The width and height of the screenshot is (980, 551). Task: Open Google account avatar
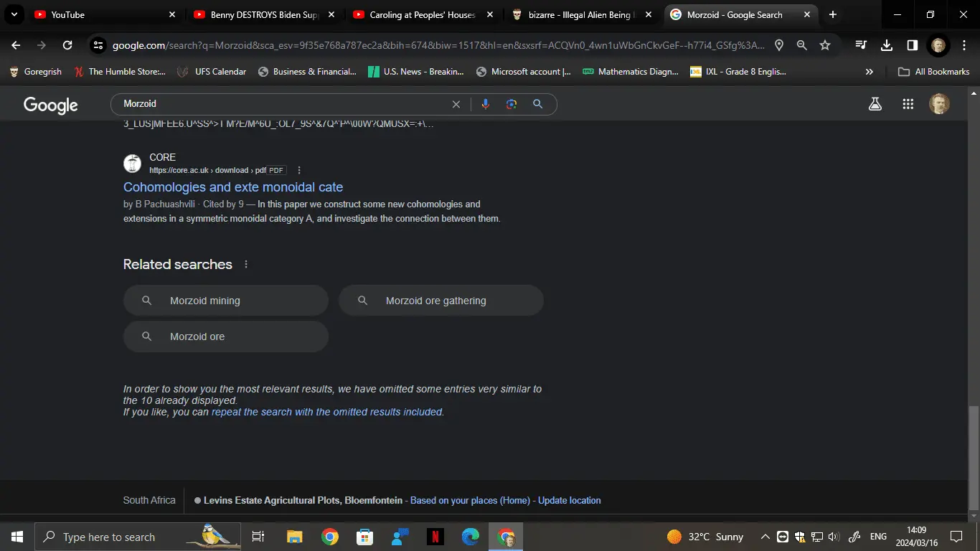point(939,104)
